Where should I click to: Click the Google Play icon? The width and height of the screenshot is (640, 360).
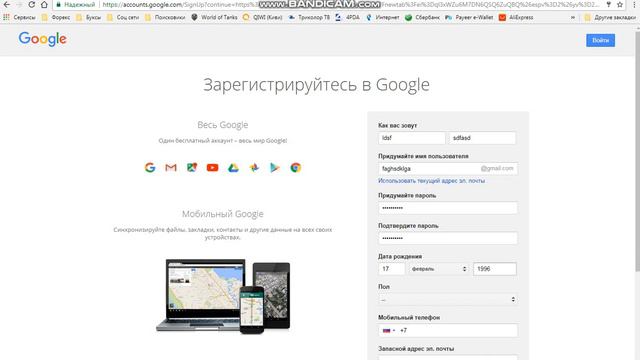click(275, 167)
